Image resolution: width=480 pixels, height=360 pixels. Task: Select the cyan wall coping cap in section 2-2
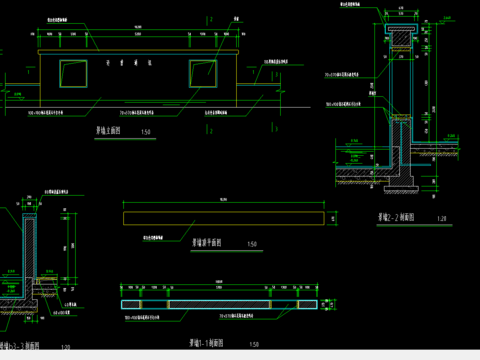click(402, 29)
